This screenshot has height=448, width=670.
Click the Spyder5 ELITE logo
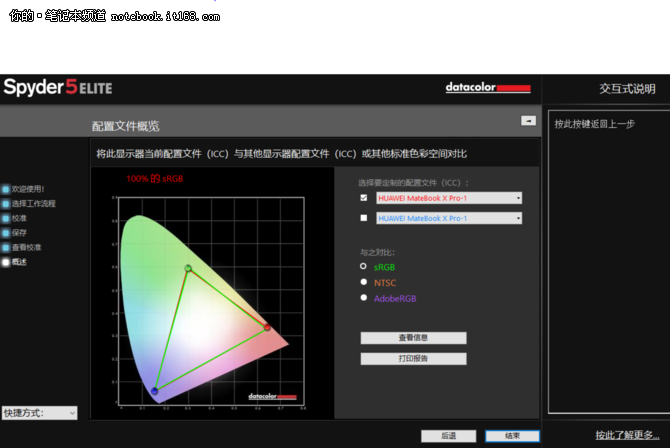(x=60, y=88)
